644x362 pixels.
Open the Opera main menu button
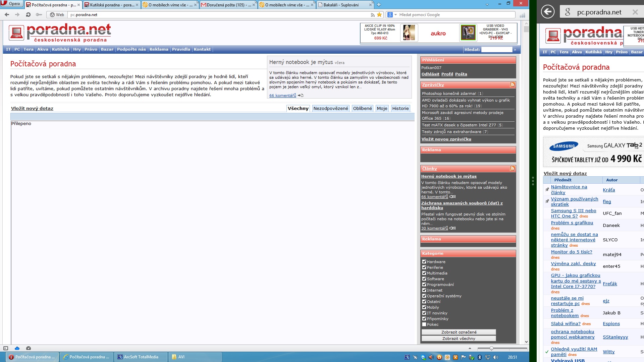pos(11,4)
